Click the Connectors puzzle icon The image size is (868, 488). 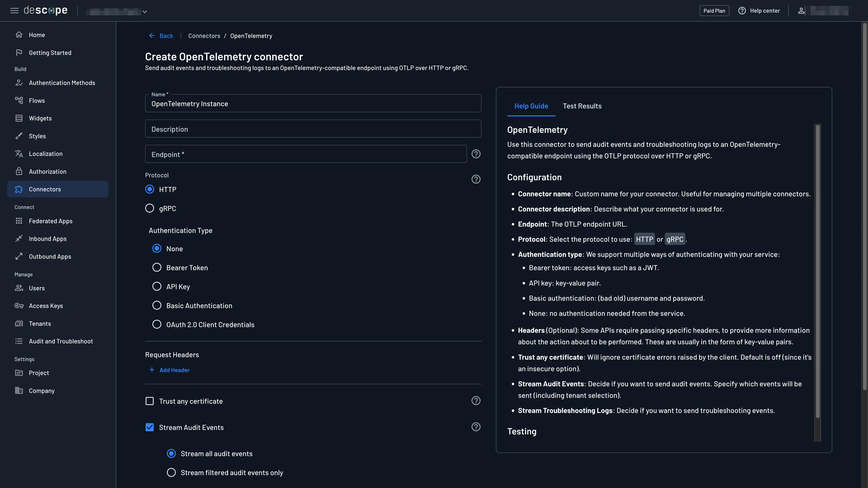pos(19,189)
